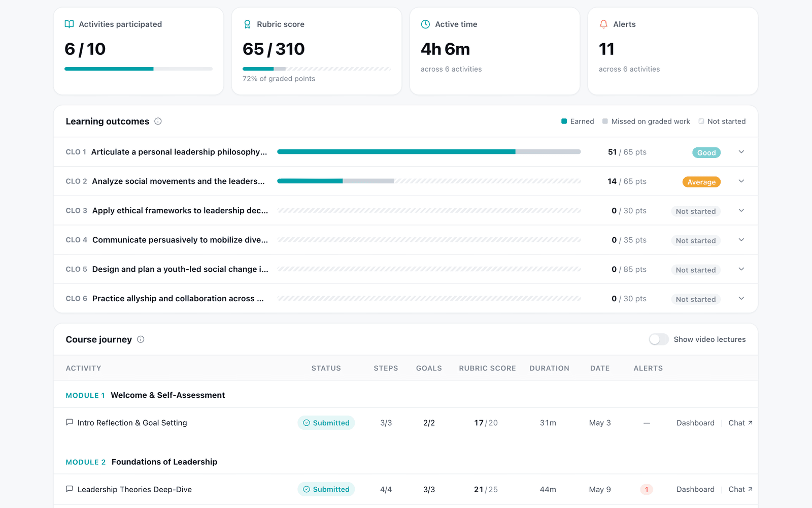Click the Good badge on CLO 1
812x508 pixels.
click(x=706, y=152)
